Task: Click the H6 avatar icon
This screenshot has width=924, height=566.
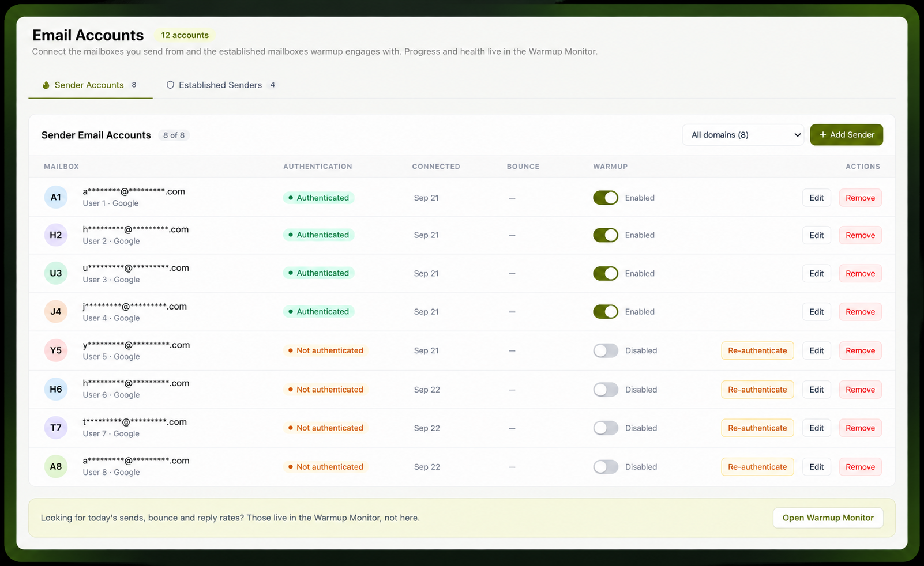Action: pyautogui.click(x=56, y=389)
